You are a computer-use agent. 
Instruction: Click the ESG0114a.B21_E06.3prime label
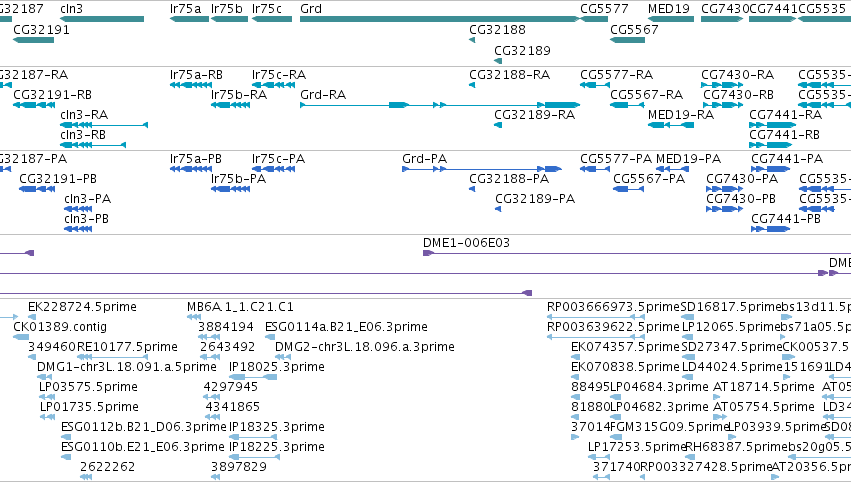pyautogui.click(x=346, y=327)
